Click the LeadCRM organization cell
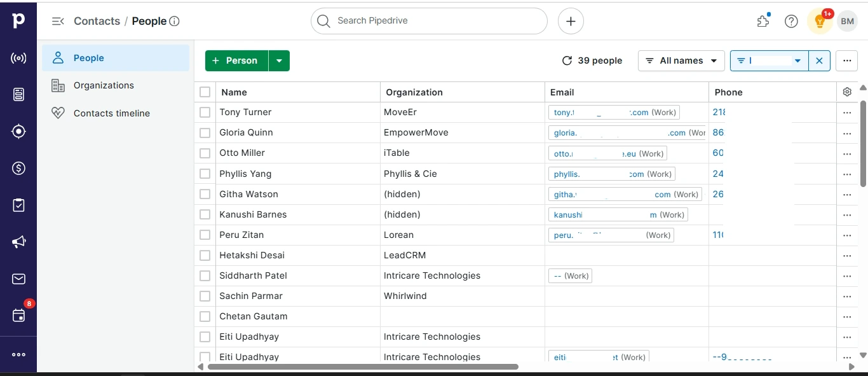 pos(462,255)
